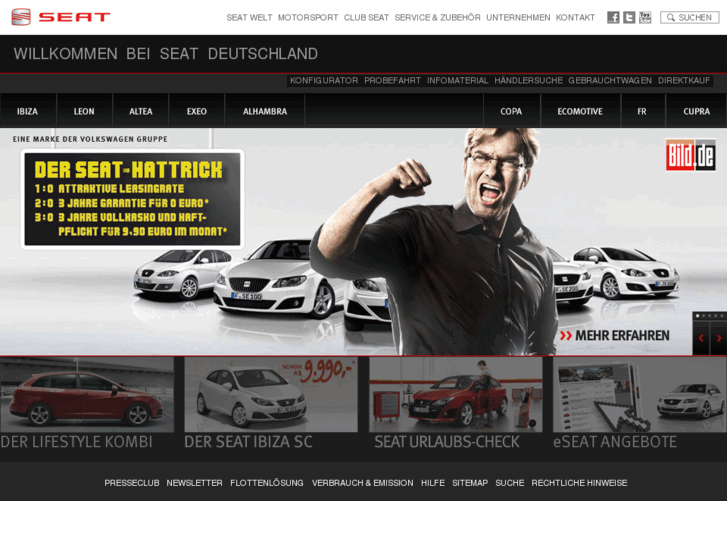This screenshot has width=727, height=545.
Task: Open HILFE footer link
Action: [433, 483]
